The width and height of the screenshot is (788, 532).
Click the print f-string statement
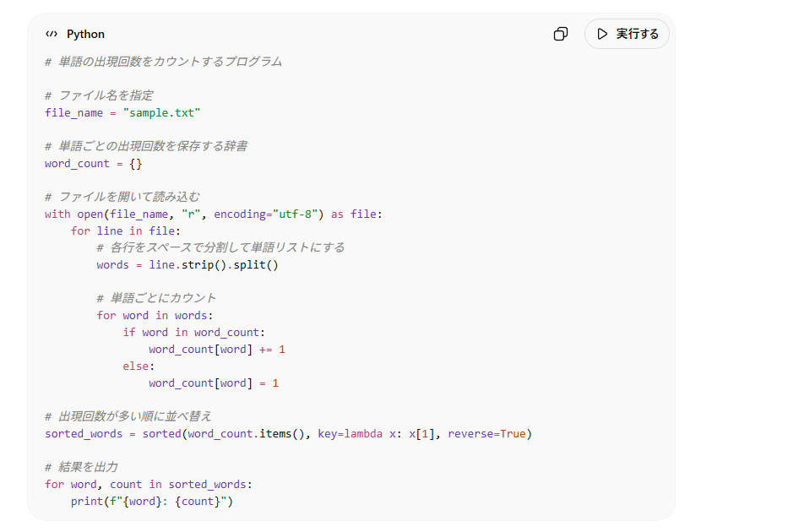[x=151, y=501]
